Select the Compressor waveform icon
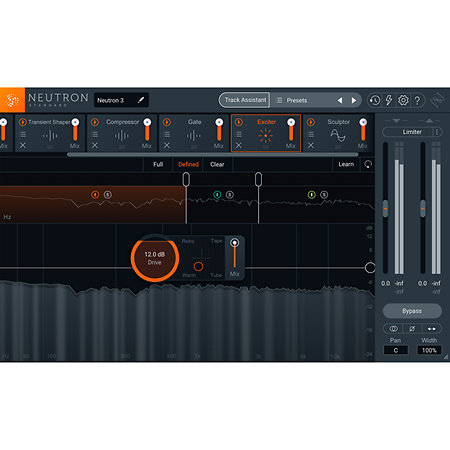The height and width of the screenshot is (450, 450). [122, 136]
